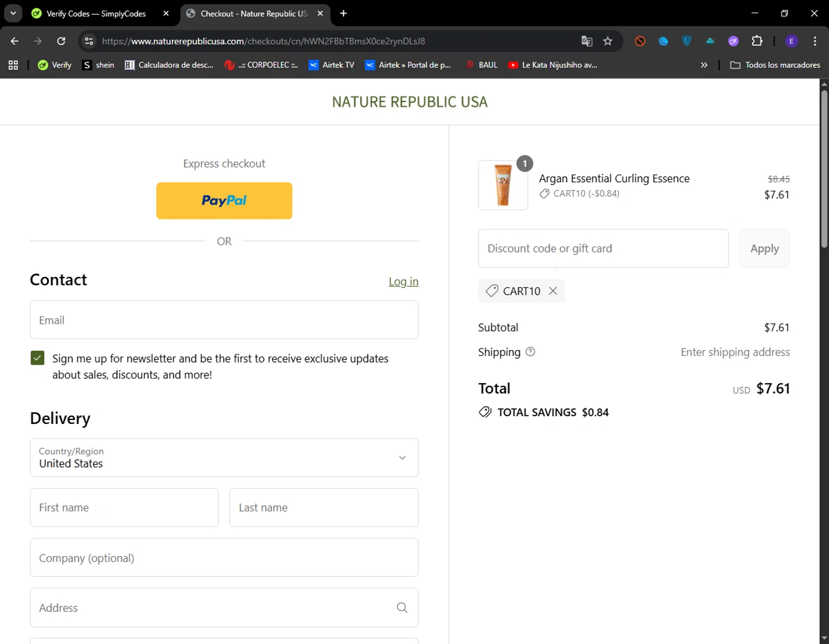829x644 pixels.
Task: Open Le Kata Nijushiho bookmark
Action: 553,65
